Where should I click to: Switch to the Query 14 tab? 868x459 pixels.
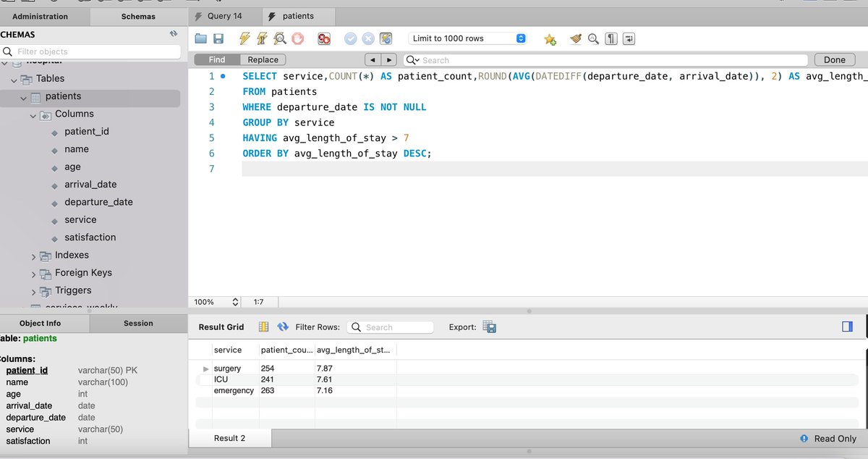224,14
